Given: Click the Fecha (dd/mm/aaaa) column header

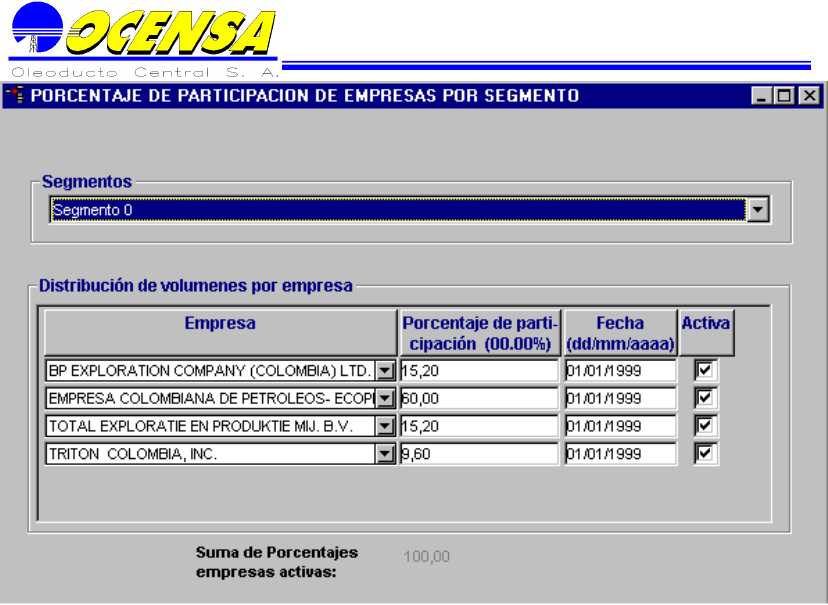Looking at the screenshot, I should [x=620, y=333].
